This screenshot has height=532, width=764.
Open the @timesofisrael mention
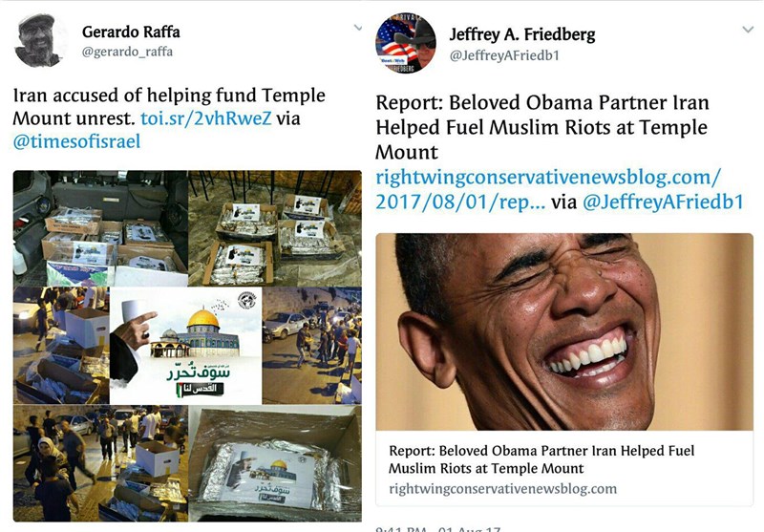pos(76,141)
